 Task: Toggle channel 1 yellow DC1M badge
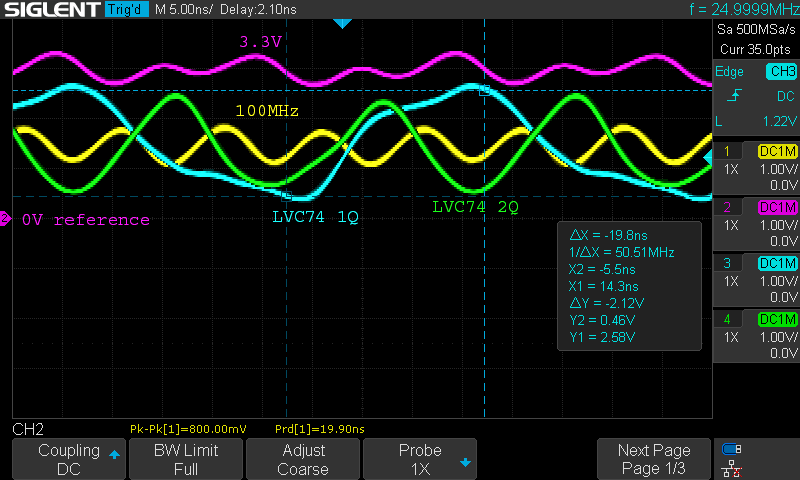pos(777,151)
